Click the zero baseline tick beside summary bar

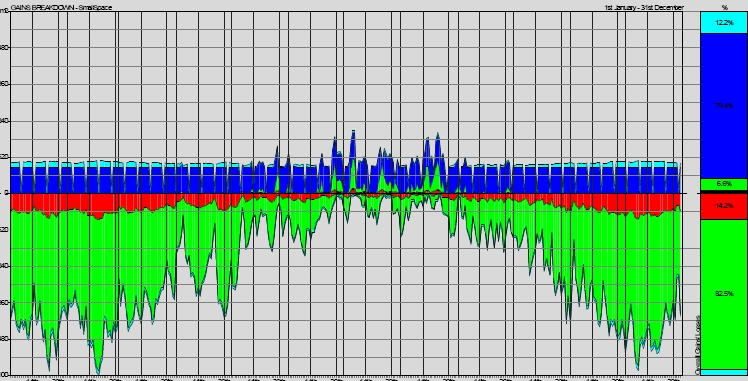click(693, 193)
